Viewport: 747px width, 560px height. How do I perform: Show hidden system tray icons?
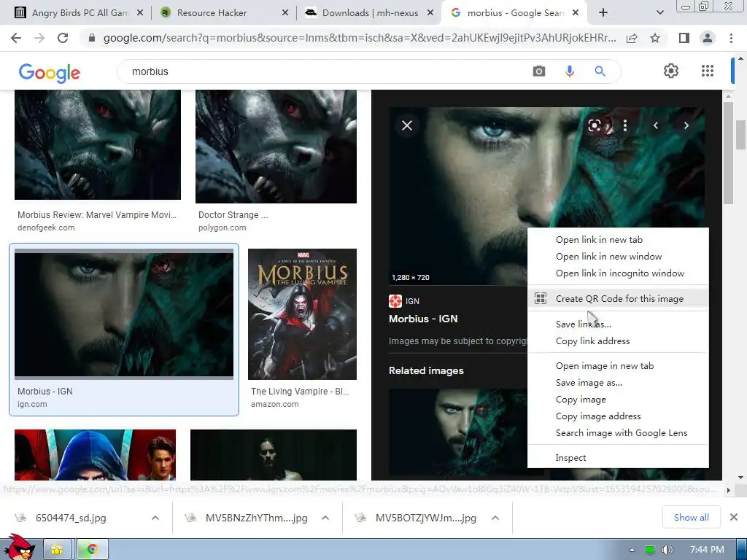pyautogui.click(x=632, y=550)
